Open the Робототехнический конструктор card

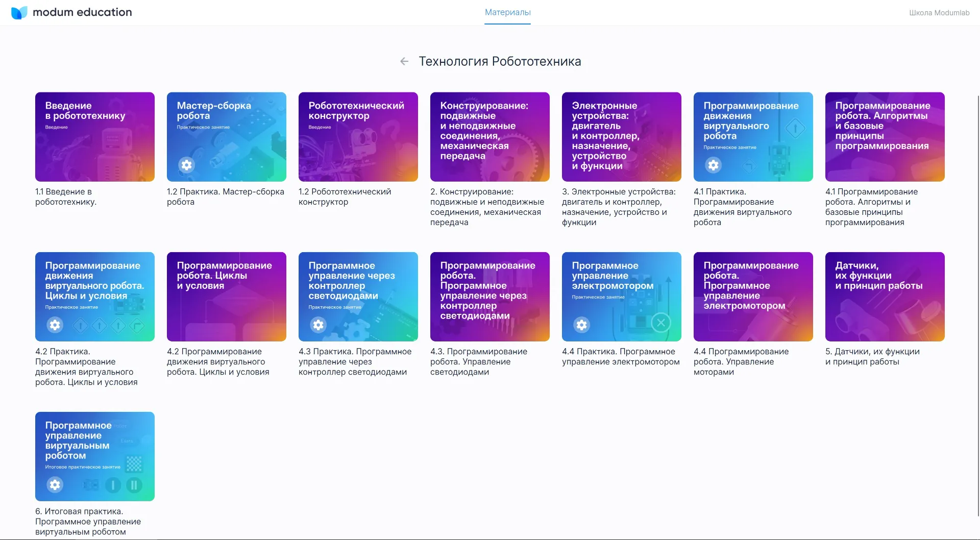(358, 137)
